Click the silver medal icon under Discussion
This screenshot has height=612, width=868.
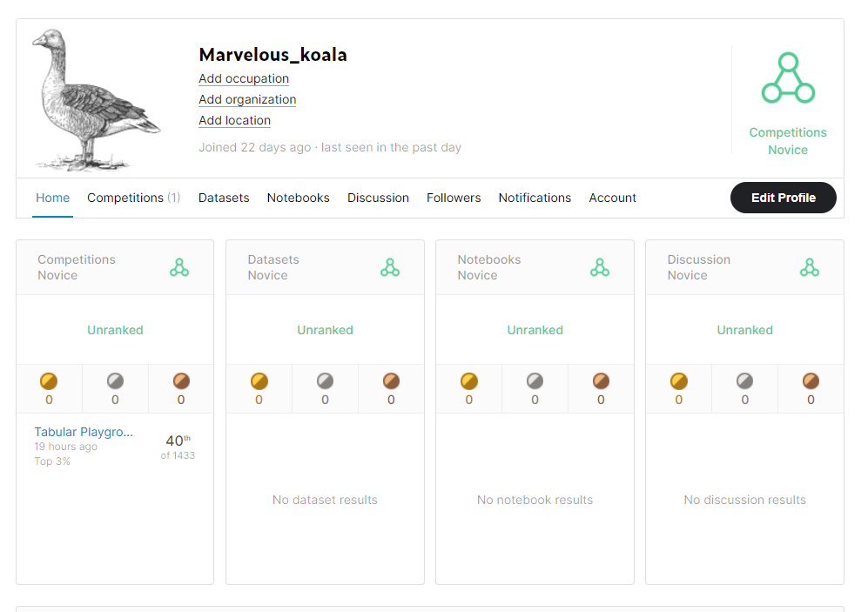(x=744, y=380)
